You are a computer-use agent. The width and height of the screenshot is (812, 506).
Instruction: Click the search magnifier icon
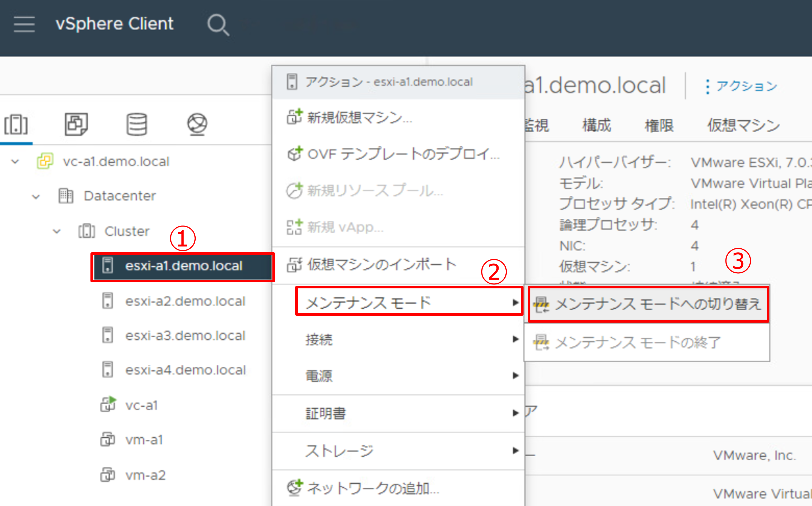click(x=219, y=25)
